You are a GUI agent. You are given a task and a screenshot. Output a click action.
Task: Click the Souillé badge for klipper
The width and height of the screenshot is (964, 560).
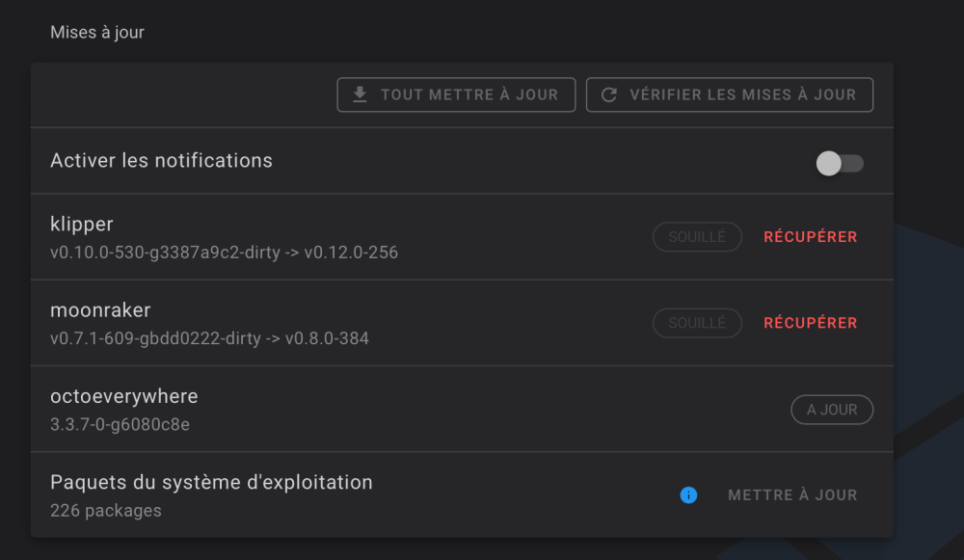point(697,237)
